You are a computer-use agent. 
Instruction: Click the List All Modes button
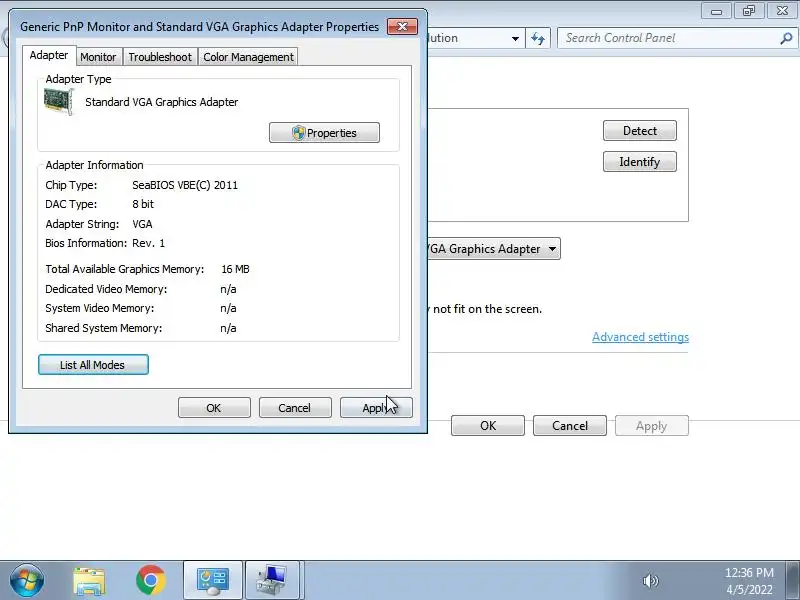point(93,365)
